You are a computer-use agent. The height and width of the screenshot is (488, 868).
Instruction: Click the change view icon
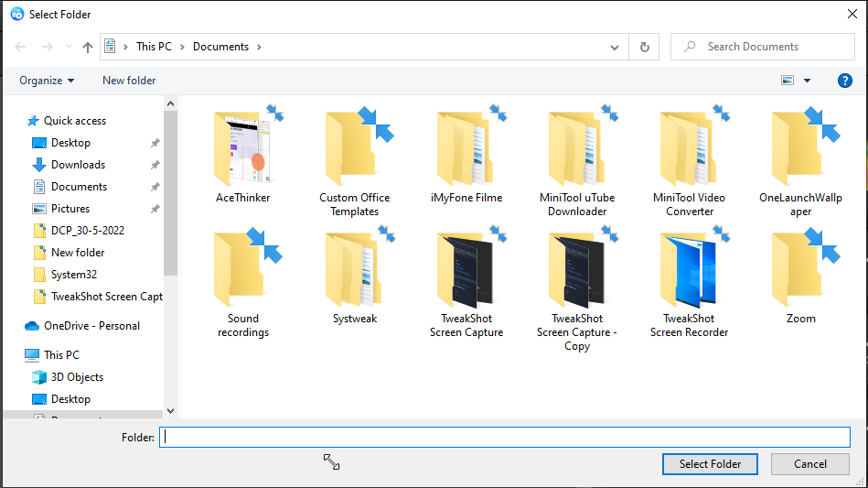pyautogui.click(x=788, y=81)
